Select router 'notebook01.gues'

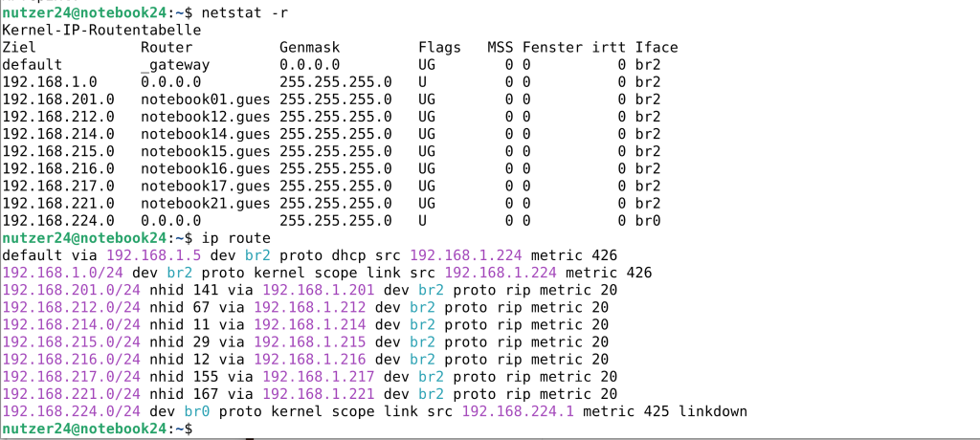pyautogui.click(x=206, y=99)
